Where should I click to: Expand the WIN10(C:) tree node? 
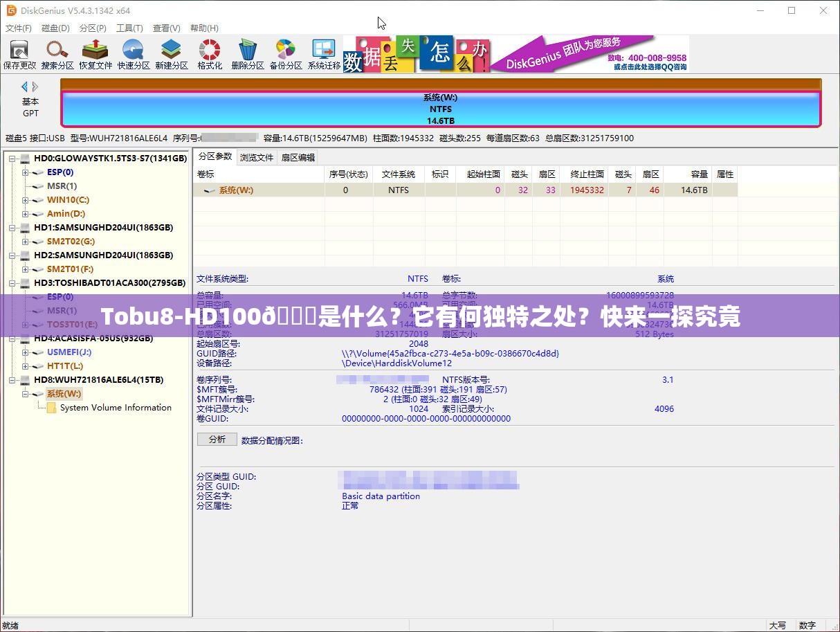pos(26,199)
